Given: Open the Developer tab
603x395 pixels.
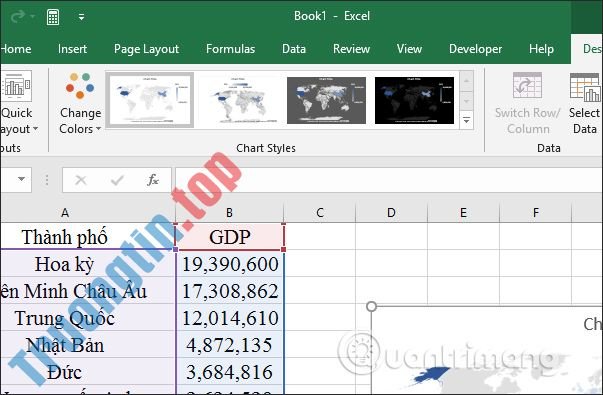Looking at the screenshot, I should pos(475,49).
